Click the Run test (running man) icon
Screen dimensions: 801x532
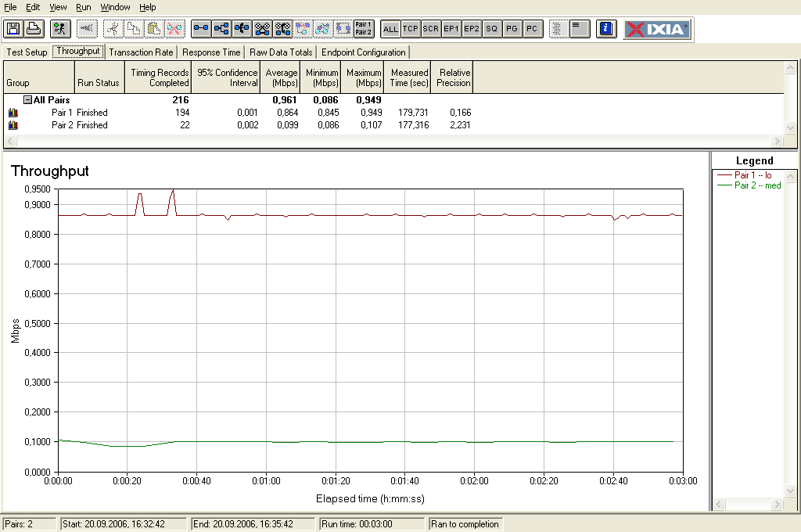click(x=60, y=29)
